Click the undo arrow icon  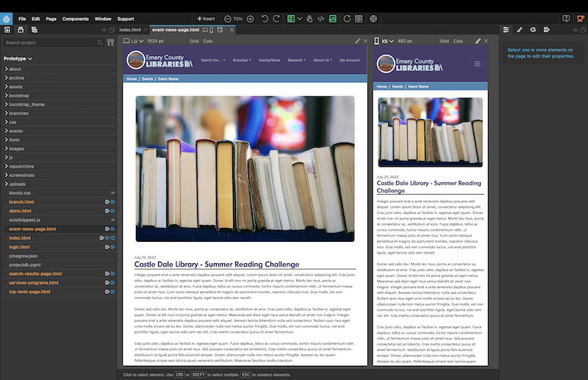tap(265, 18)
